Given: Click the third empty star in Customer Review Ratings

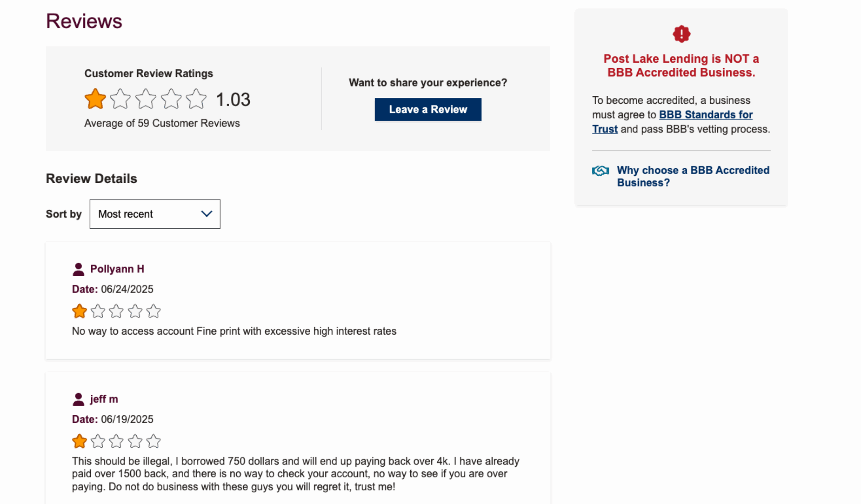Looking at the screenshot, I should (x=145, y=99).
